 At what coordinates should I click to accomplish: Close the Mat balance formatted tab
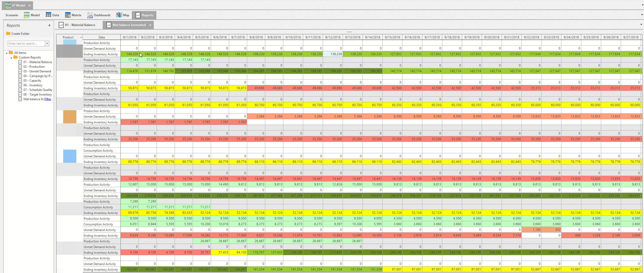pyautogui.click(x=150, y=25)
